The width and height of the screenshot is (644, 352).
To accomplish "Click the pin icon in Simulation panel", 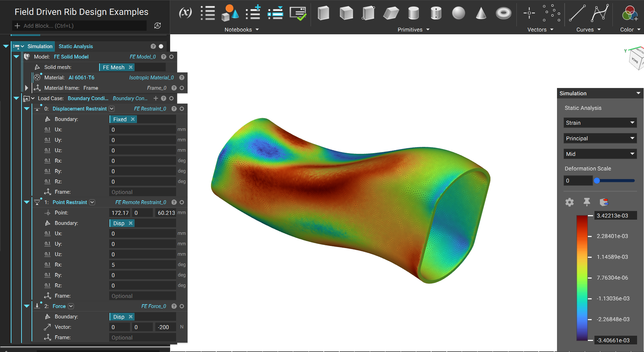I will click(x=587, y=202).
